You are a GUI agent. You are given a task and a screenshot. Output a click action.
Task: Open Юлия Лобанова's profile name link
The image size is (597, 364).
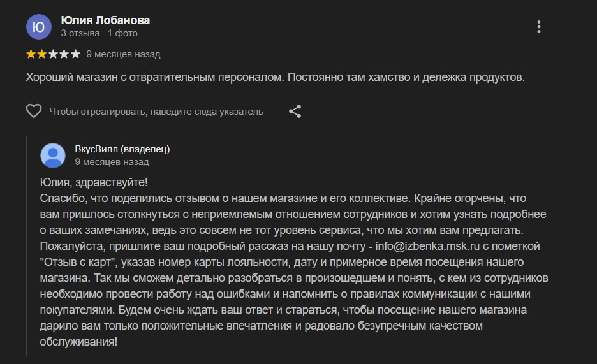point(105,20)
